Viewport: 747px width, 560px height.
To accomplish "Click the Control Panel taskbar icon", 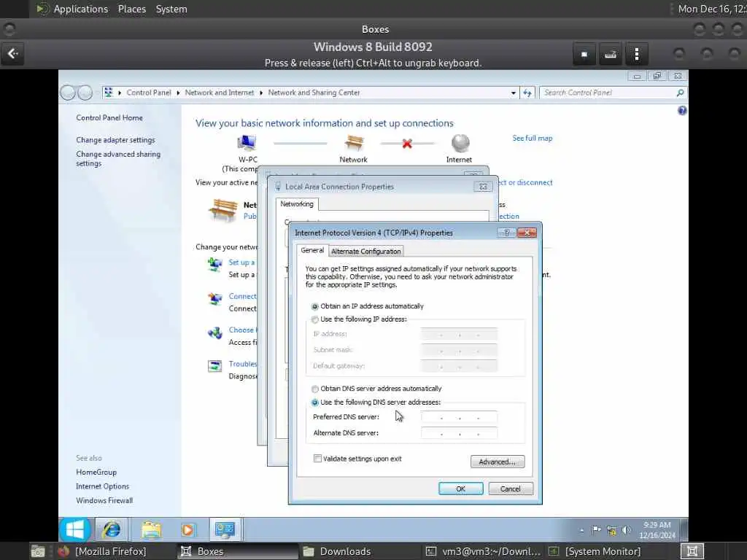I will pyautogui.click(x=225, y=529).
